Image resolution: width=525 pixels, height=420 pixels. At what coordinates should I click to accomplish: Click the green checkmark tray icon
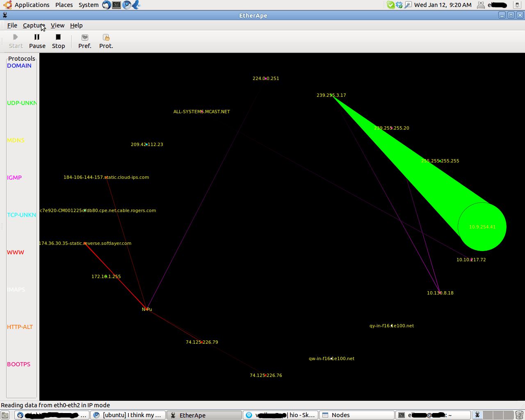click(x=391, y=5)
